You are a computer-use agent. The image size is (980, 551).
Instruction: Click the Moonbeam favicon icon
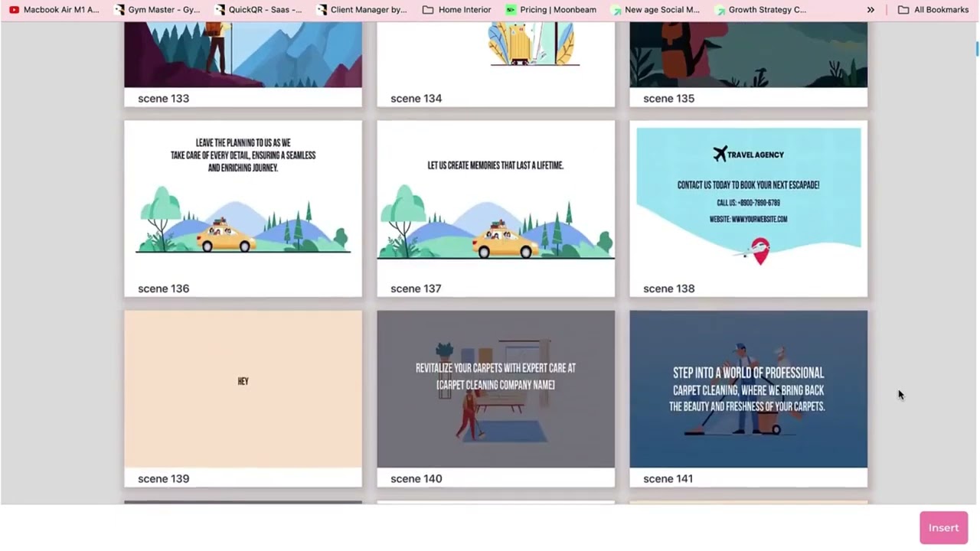pyautogui.click(x=511, y=10)
